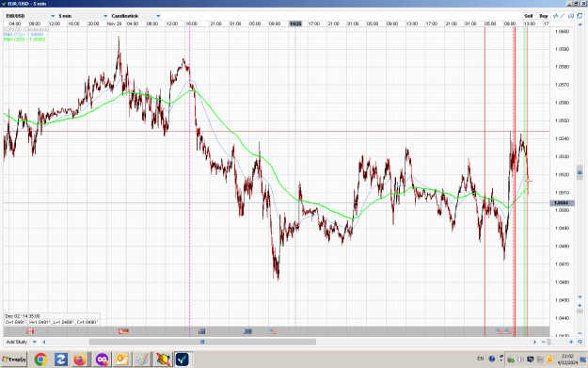Click the EUR/USD (Candlestick) series label

click(x=26, y=29)
